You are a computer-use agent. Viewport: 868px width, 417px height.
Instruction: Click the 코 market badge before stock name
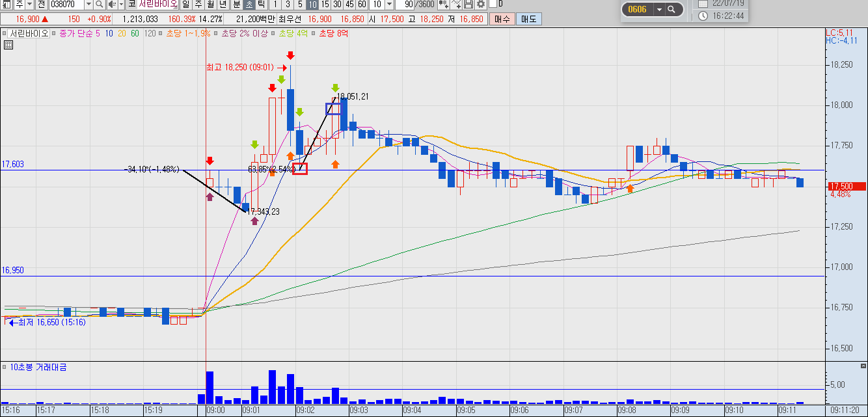point(132,5)
